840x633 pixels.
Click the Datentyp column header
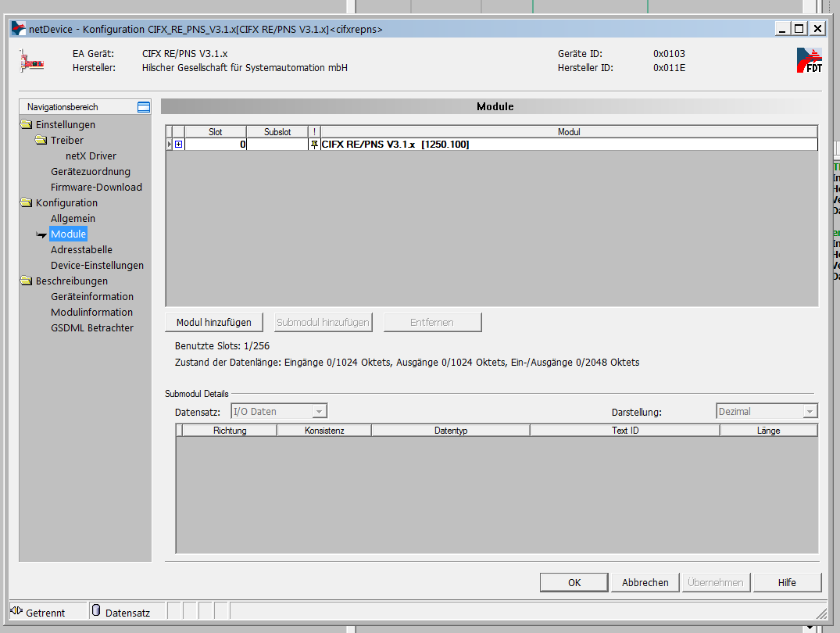pyautogui.click(x=451, y=431)
